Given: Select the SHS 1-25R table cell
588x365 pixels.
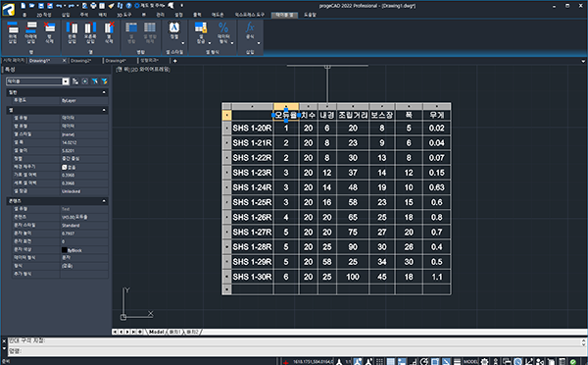Looking at the screenshot, I should click(x=252, y=202).
